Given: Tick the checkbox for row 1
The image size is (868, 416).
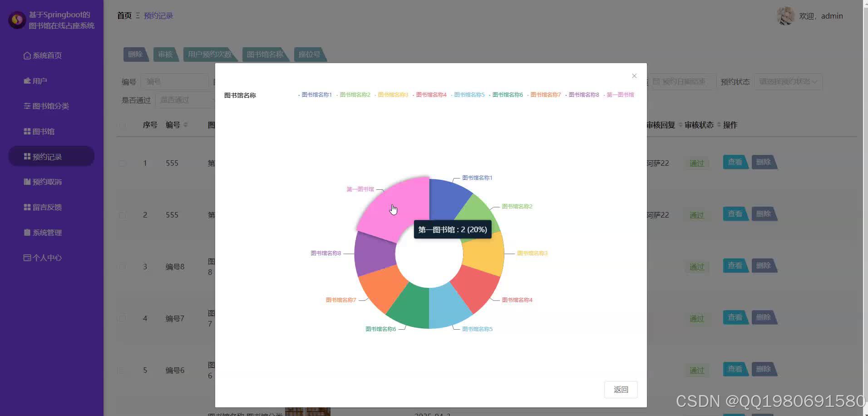Looking at the screenshot, I should 122,163.
